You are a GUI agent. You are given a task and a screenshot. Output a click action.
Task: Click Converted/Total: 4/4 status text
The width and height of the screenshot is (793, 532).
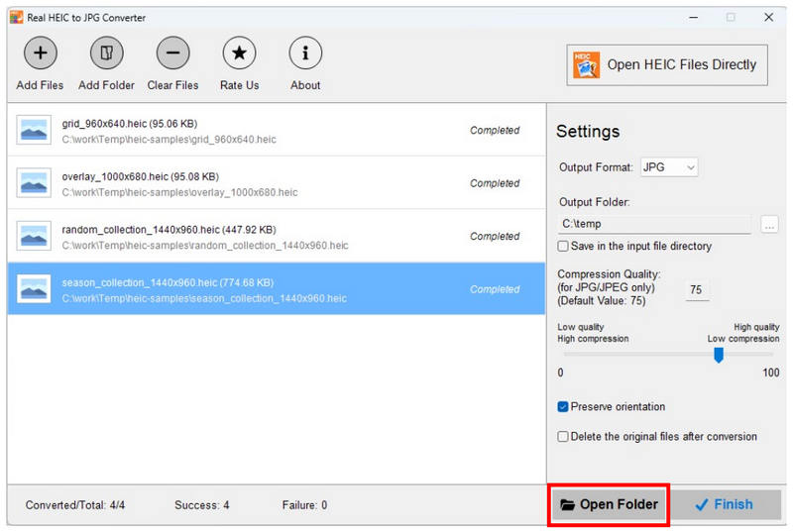pyautogui.click(x=75, y=505)
